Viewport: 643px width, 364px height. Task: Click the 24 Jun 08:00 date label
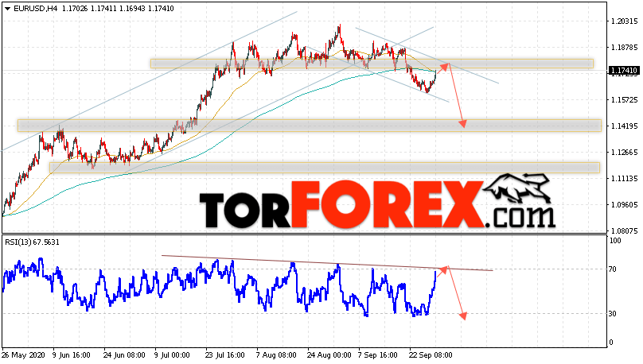[124, 355]
